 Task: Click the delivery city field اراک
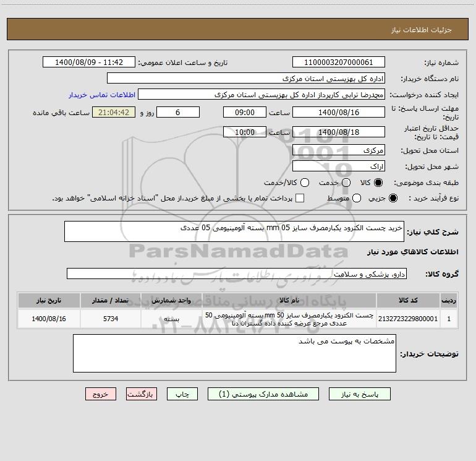(x=339, y=166)
